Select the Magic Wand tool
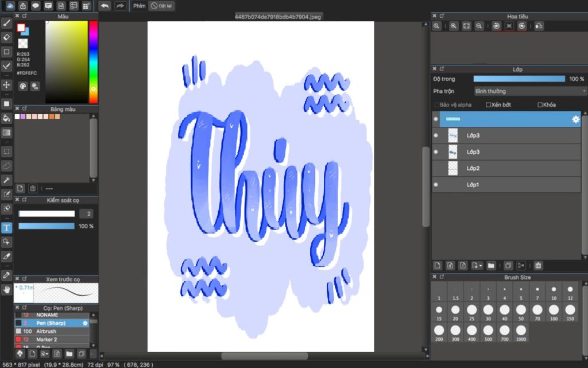Screen dimensions: 588x368 pos(6,180)
